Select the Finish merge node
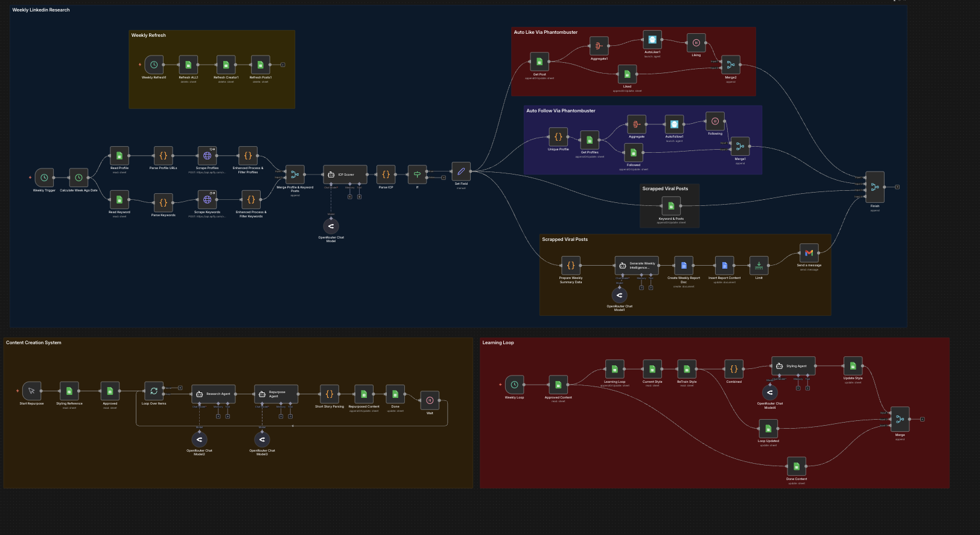This screenshot has height=535, width=980. pyautogui.click(x=874, y=187)
